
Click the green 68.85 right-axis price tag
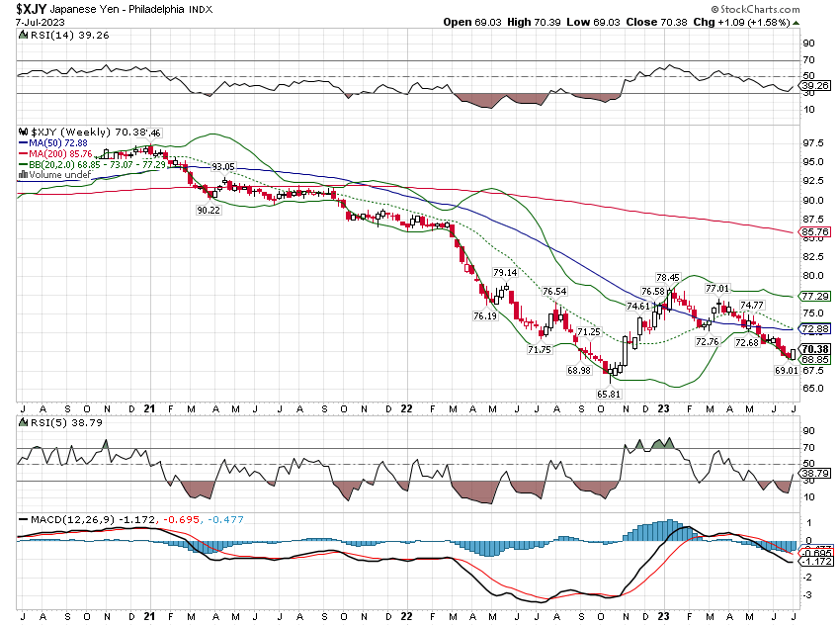click(x=815, y=360)
